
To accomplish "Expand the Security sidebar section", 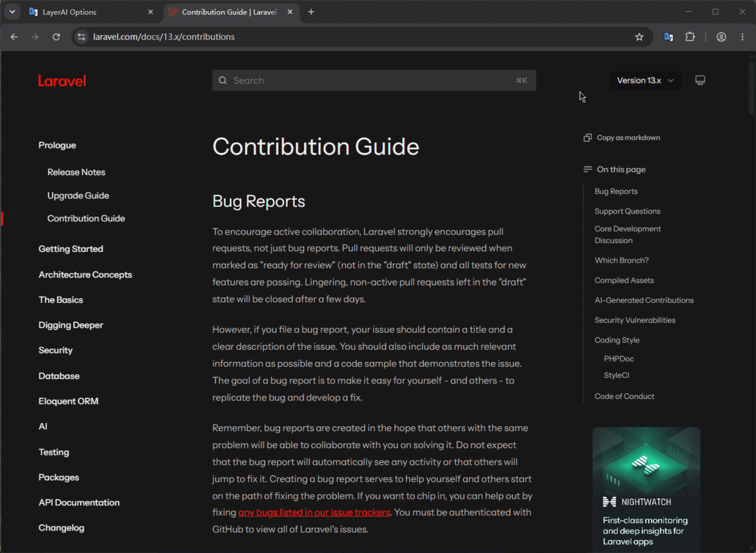I will click(x=55, y=350).
